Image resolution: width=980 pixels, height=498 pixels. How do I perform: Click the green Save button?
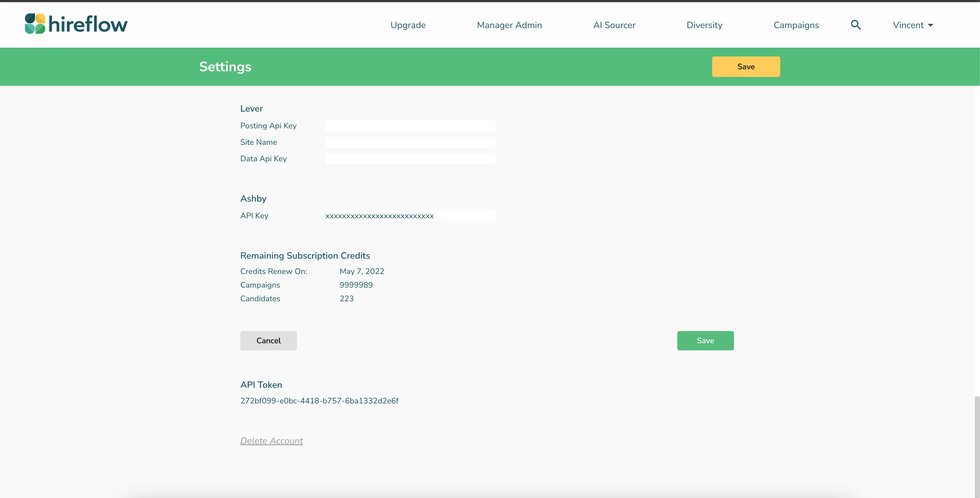[705, 340]
